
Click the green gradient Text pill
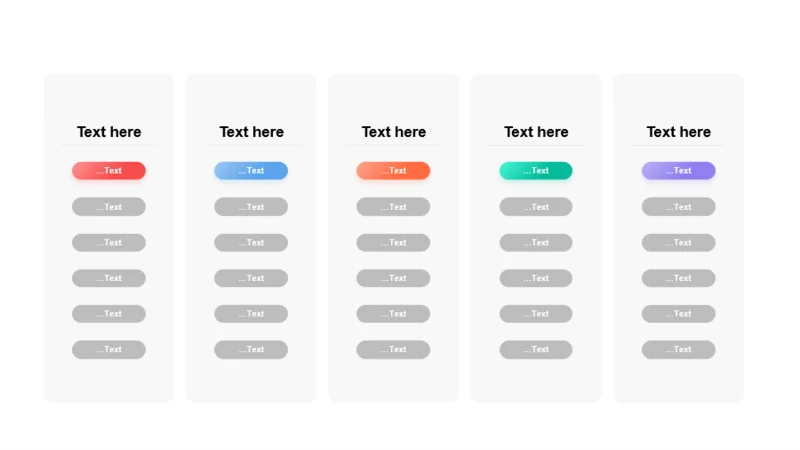pyautogui.click(x=536, y=170)
